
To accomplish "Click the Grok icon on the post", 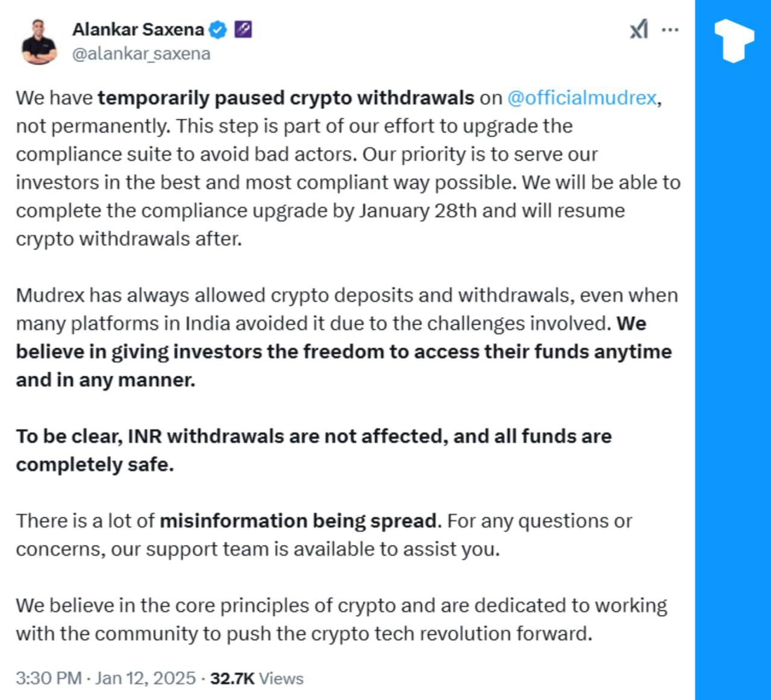I will click(639, 29).
